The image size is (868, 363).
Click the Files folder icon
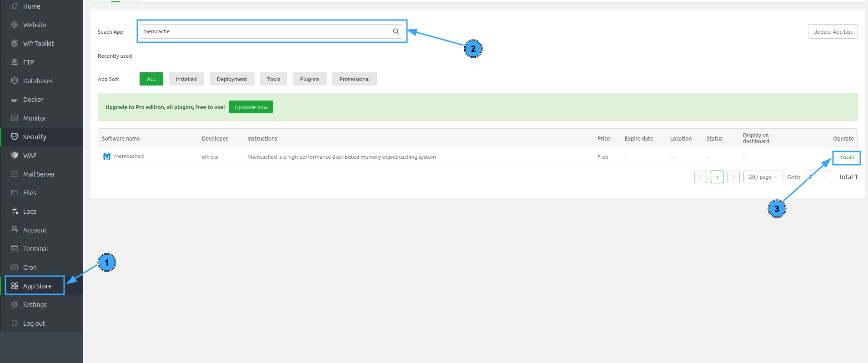click(x=15, y=193)
